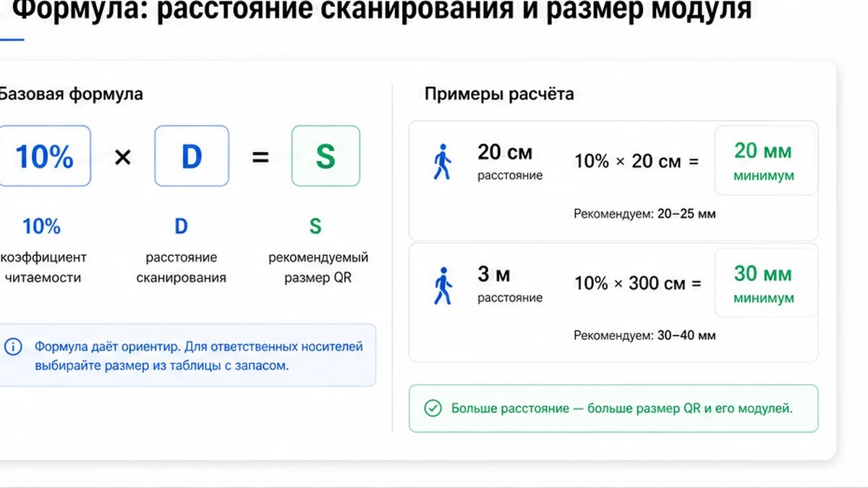868x488 pixels.
Task: Click the 30 мм минимум result box
Action: (x=766, y=283)
